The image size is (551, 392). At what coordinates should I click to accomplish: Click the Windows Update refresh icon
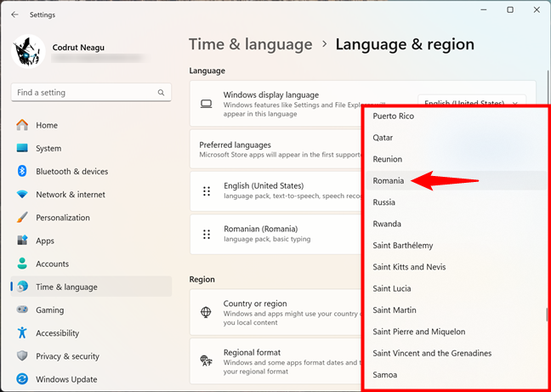22,379
